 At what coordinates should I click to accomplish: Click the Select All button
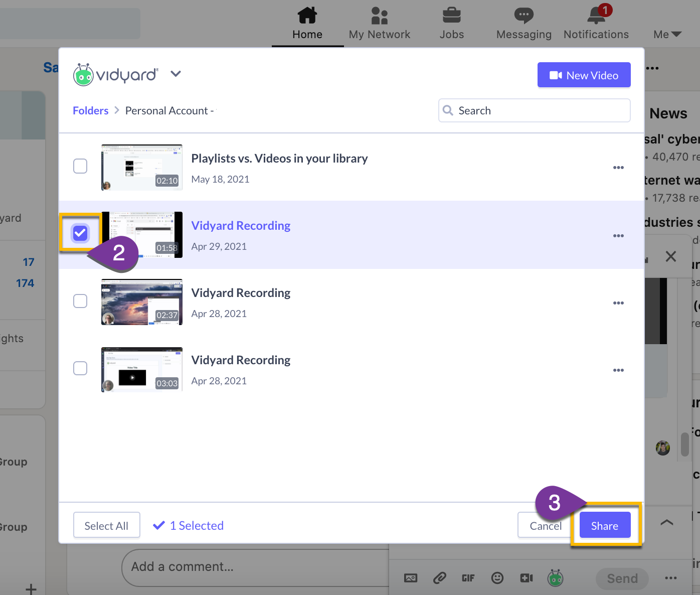106,525
